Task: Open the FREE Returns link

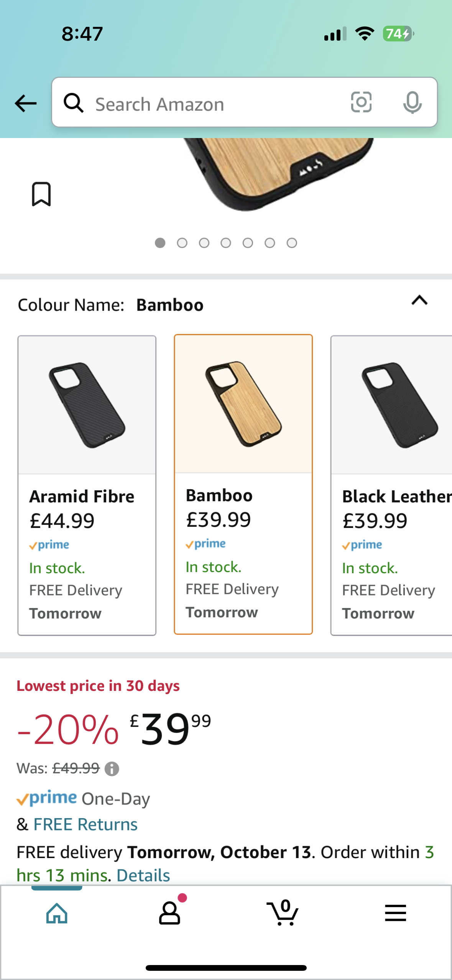Action: 85,824
